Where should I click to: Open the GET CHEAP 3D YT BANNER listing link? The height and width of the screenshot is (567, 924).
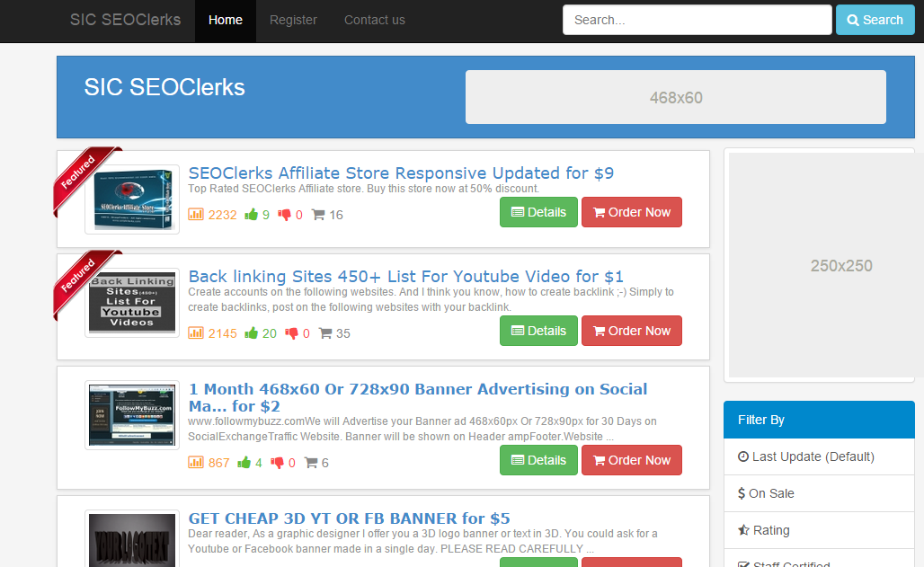tap(348, 518)
